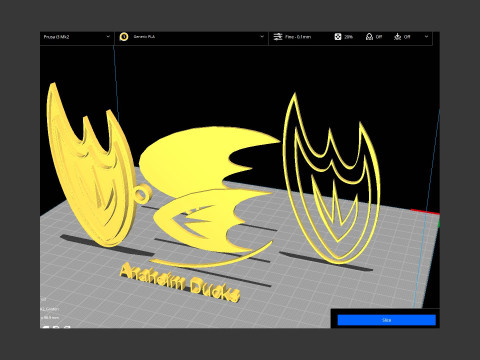The height and width of the screenshot is (360, 480).
Task: Click the build plate adhesion icon
Action: click(x=398, y=37)
